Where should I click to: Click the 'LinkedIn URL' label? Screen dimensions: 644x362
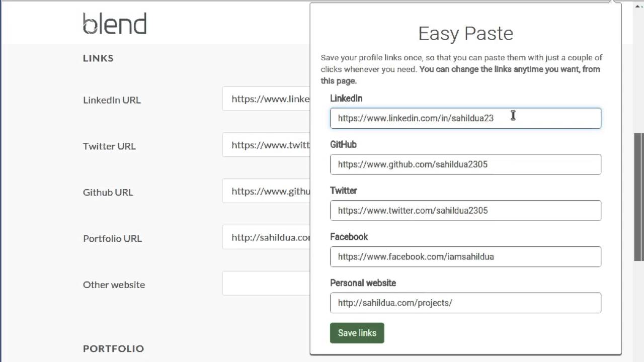112,100
